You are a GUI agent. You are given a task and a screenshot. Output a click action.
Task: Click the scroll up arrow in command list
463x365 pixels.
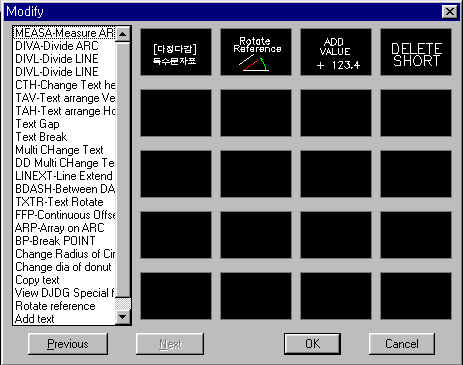pos(123,34)
